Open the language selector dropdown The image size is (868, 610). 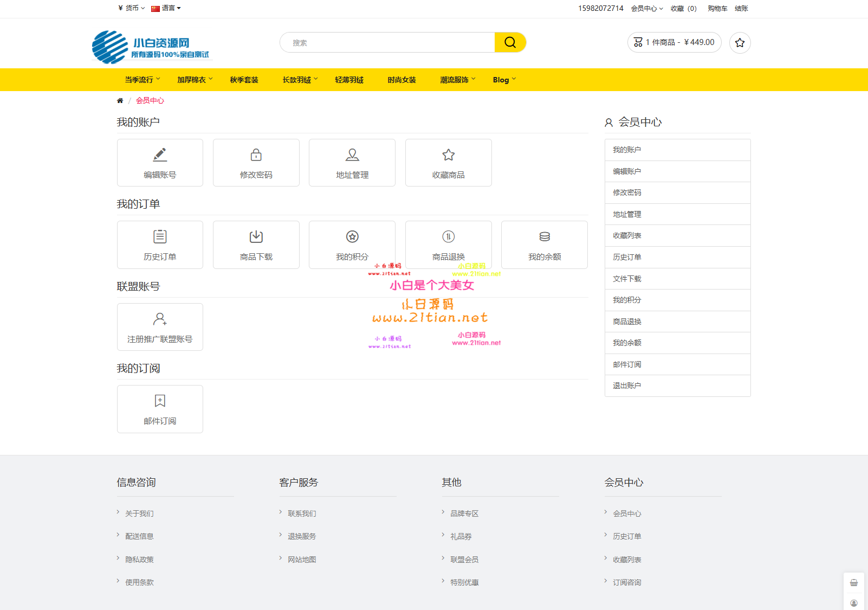[x=166, y=8]
